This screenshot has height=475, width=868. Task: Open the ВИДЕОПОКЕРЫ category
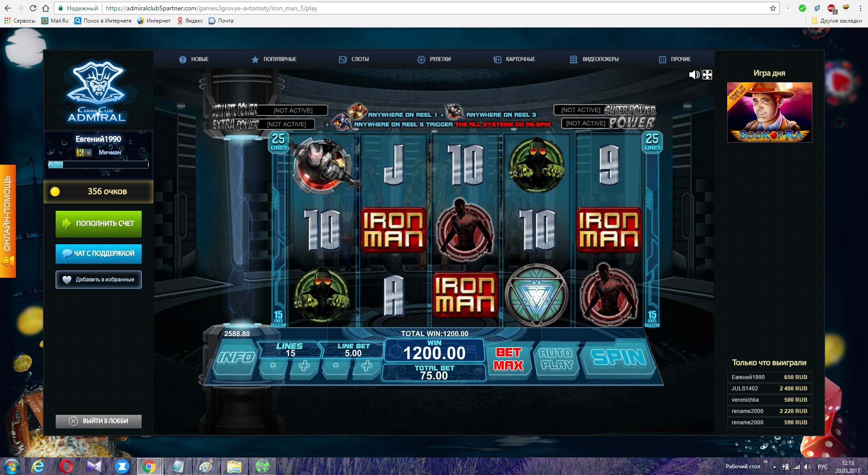click(594, 59)
